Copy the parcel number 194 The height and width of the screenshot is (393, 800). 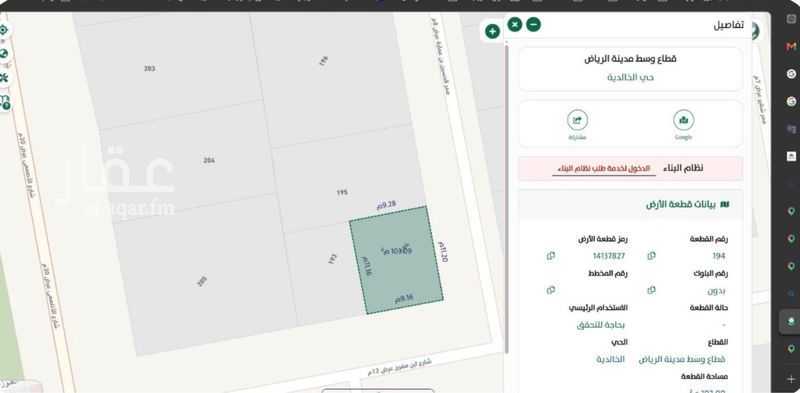[x=652, y=256]
